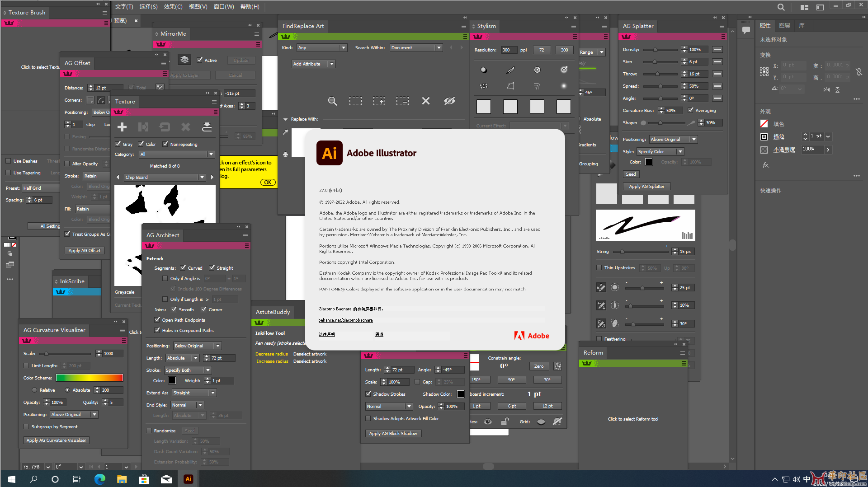Toggle Curved segments checkbox in AG Architect
868x487 pixels.
click(x=183, y=268)
